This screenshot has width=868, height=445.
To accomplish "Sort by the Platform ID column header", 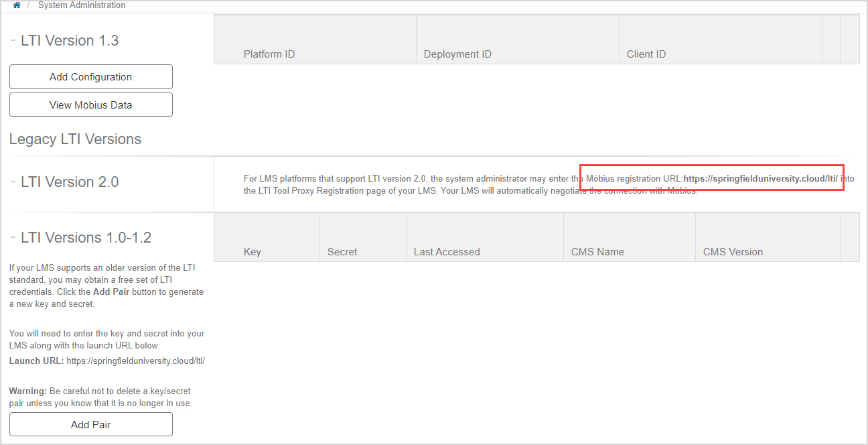I will 269,54.
